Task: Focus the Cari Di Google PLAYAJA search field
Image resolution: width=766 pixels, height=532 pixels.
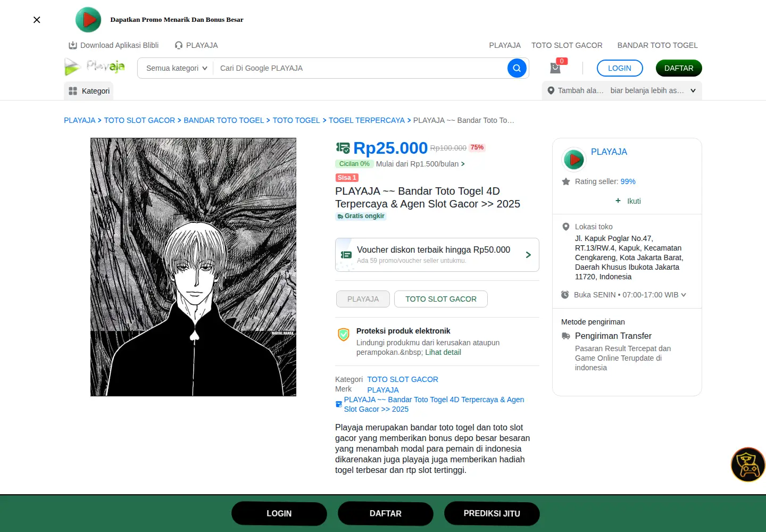Action: coord(360,68)
